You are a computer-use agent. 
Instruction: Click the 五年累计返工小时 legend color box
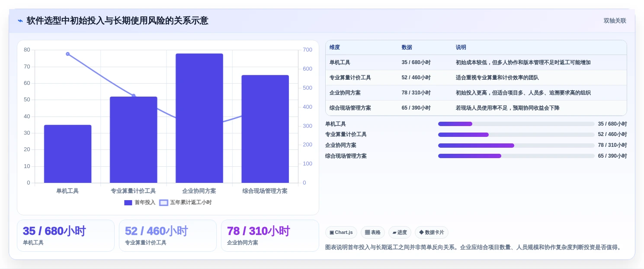click(x=163, y=202)
